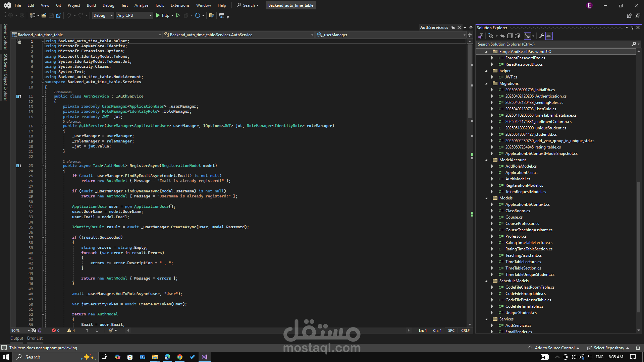Switch to the Error List tab
Viewport: 644px width, 362px height.
(x=35, y=338)
